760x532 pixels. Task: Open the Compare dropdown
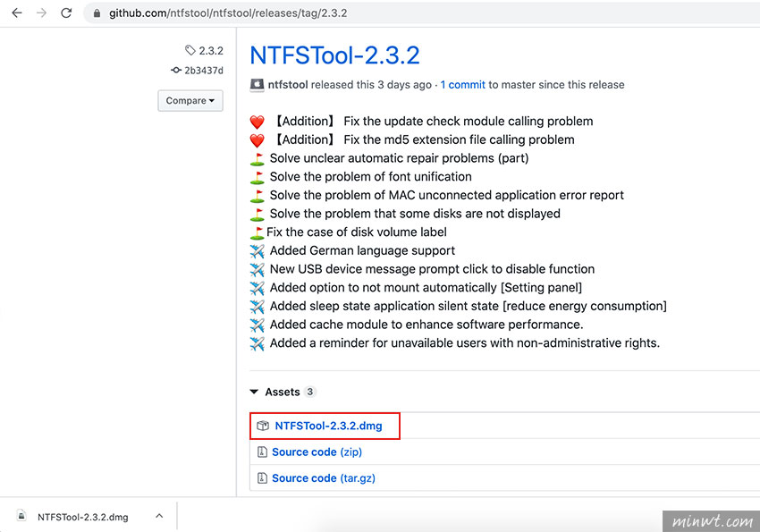[190, 101]
